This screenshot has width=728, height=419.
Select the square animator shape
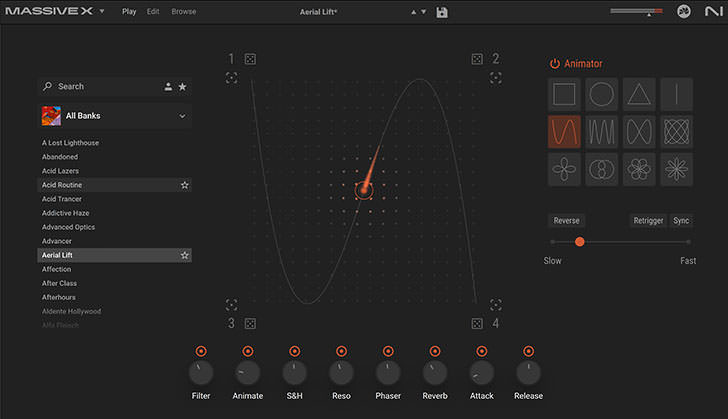(x=565, y=95)
